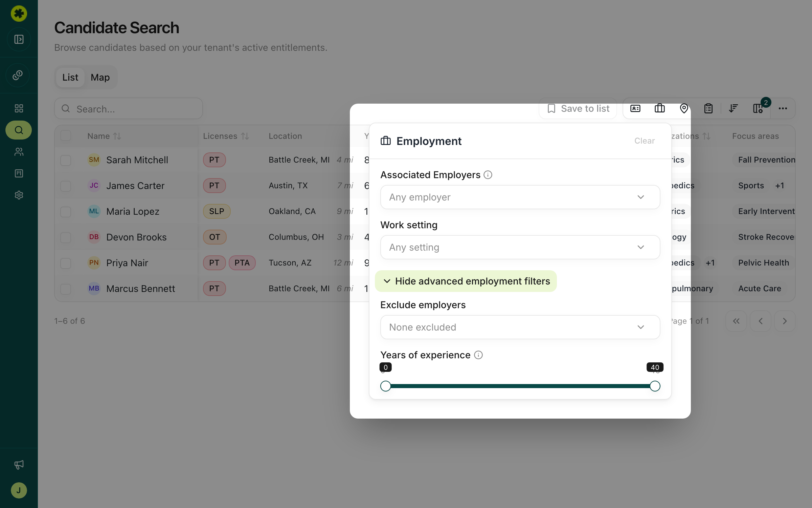Click the Focus areas column header

(x=755, y=136)
